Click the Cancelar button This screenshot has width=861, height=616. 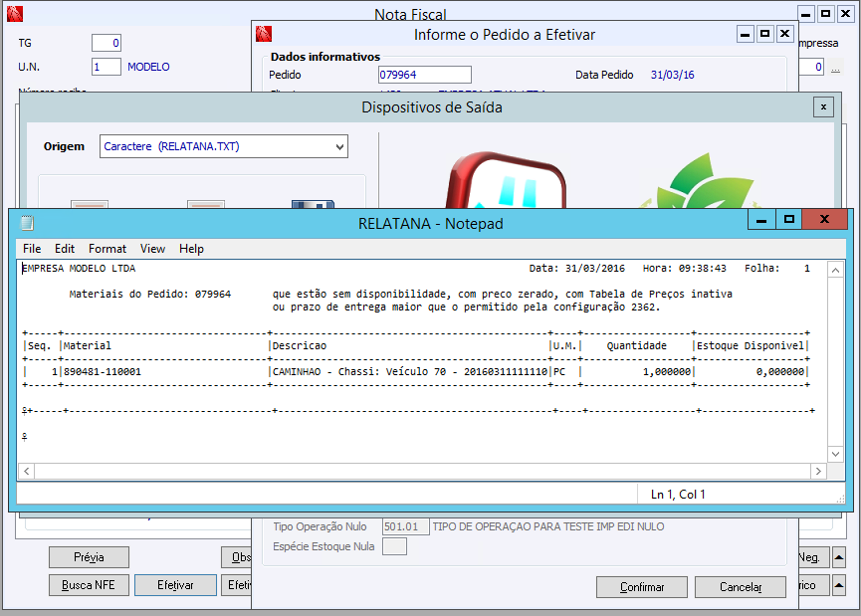(741, 587)
